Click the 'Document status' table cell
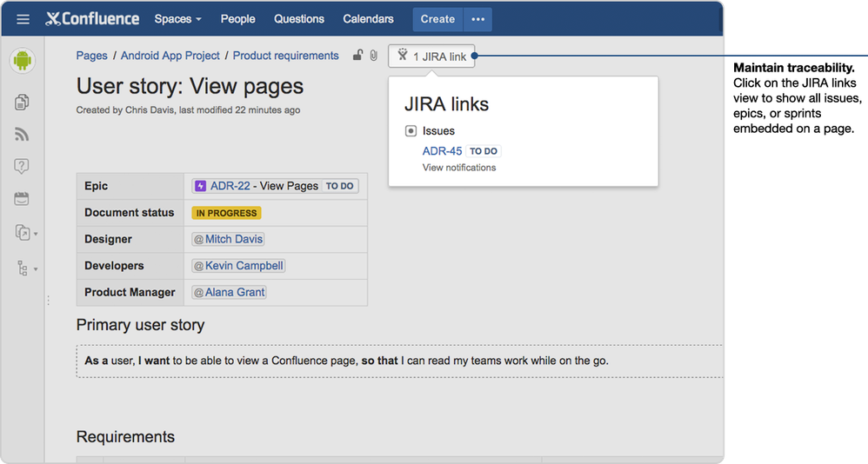Image resolution: width=868 pixels, height=464 pixels. point(130,213)
